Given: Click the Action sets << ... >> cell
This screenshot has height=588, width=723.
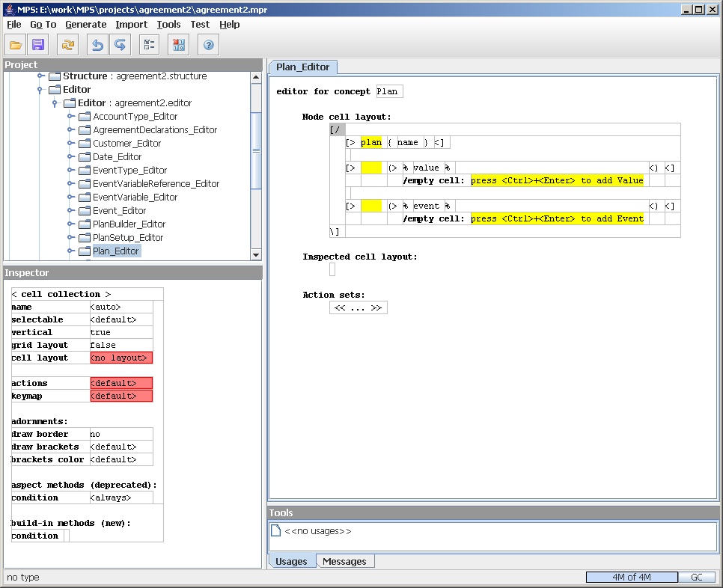Looking at the screenshot, I should [358, 307].
